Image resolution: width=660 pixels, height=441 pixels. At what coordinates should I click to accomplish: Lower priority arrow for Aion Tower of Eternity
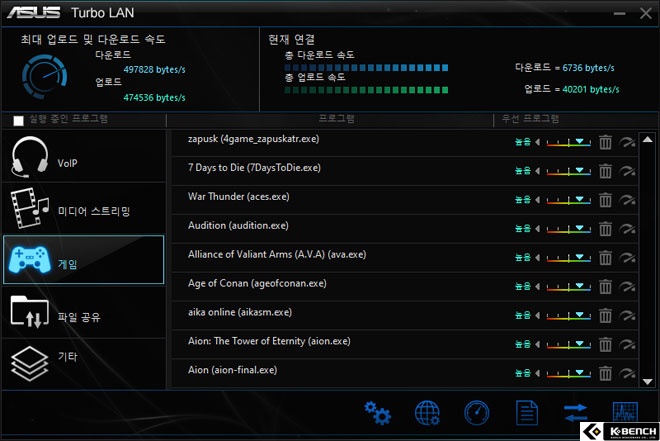tap(538, 344)
